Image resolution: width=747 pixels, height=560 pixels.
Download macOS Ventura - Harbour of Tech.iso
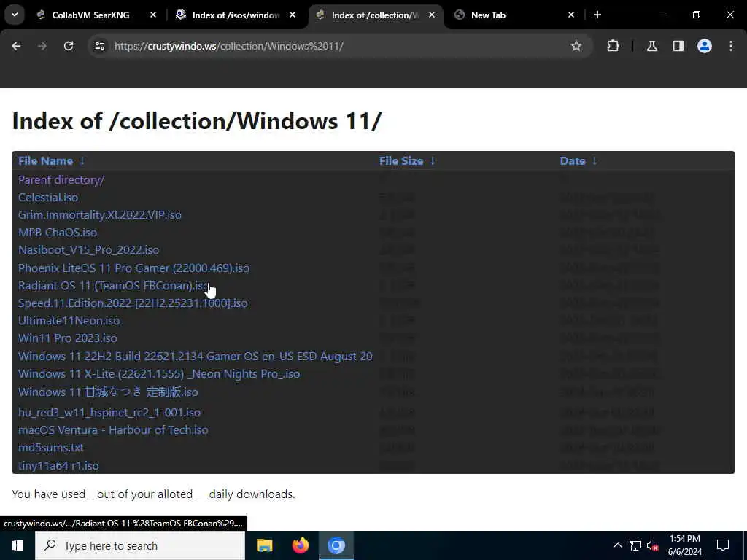(113, 430)
